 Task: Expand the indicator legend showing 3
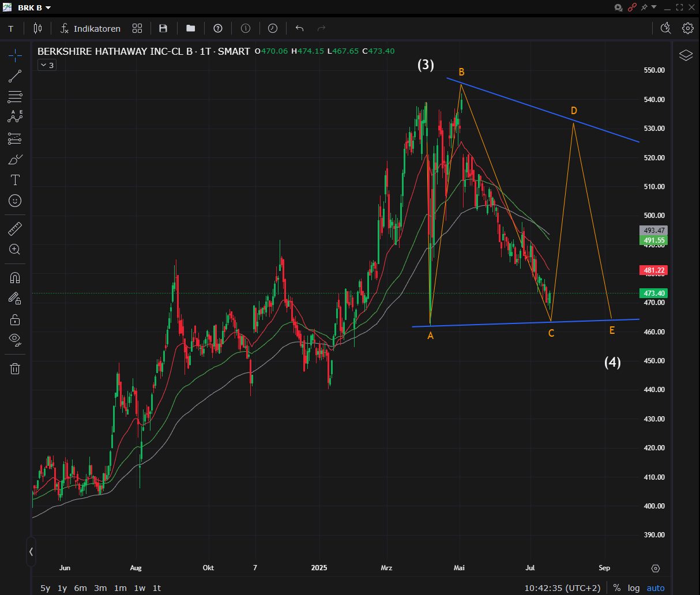point(46,65)
